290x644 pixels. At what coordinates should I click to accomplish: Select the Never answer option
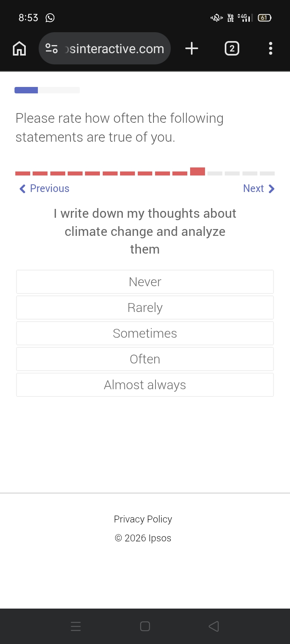pyautogui.click(x=145, y=282)
